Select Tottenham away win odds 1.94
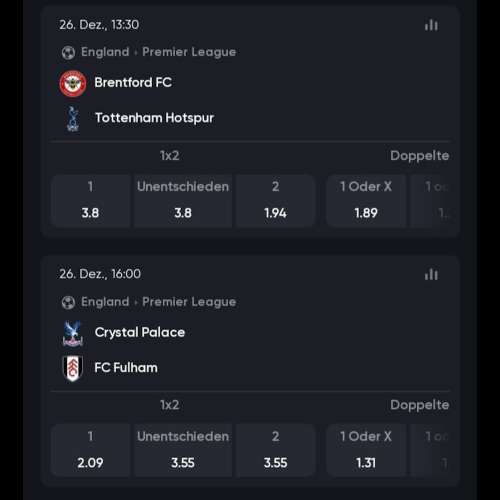This screenshot has height=500, width=500. [276, 201]
